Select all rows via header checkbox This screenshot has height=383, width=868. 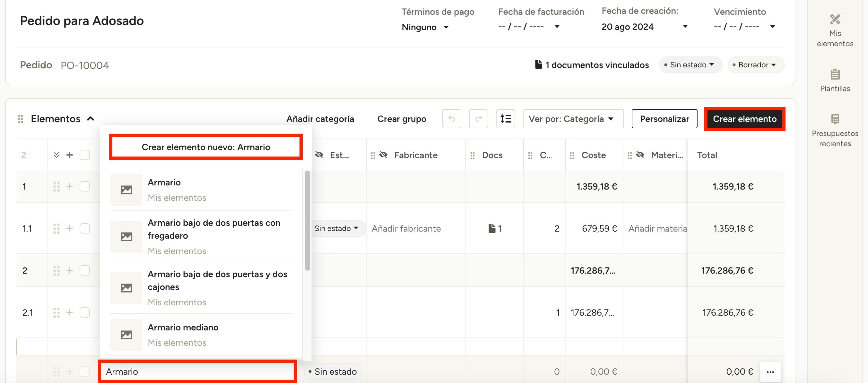click(84, 155)
